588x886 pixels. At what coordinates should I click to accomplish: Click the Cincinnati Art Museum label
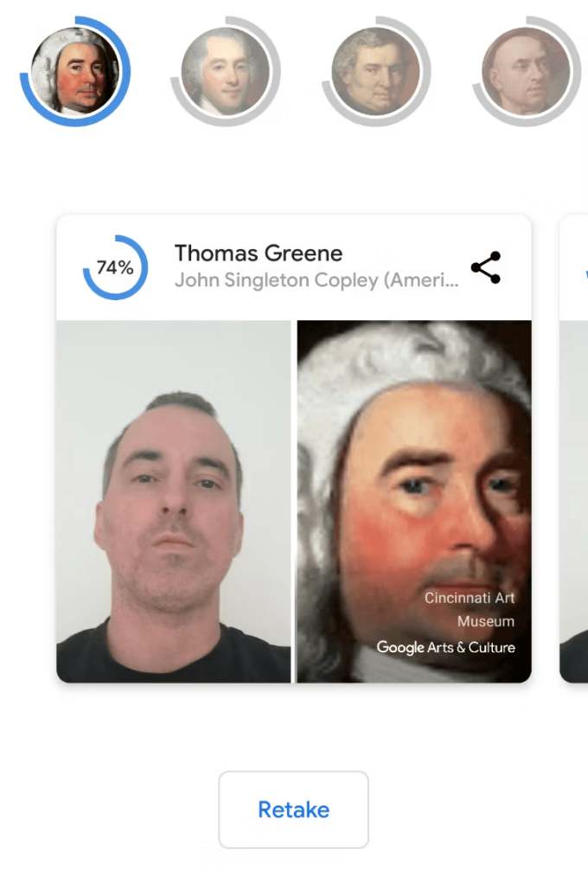(x=470, y=610)
